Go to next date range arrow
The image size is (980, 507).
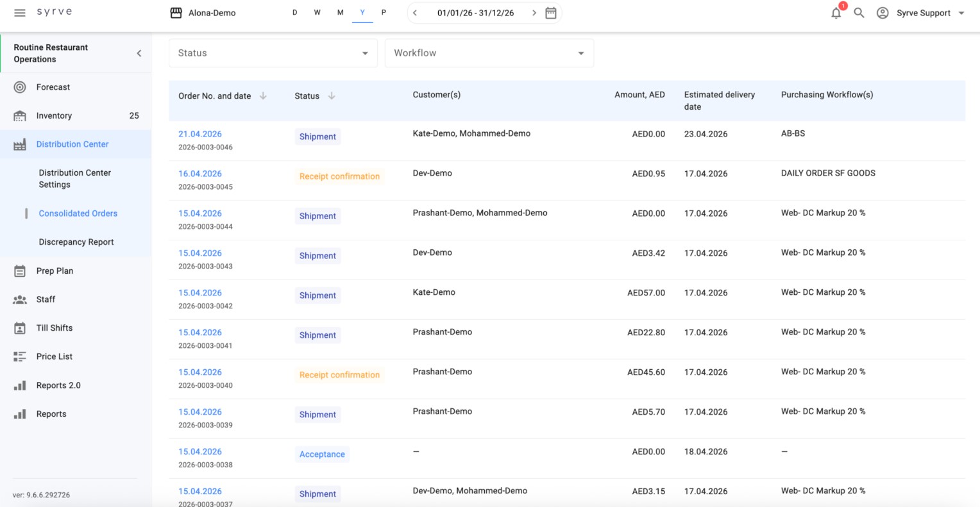click(534, 13)
